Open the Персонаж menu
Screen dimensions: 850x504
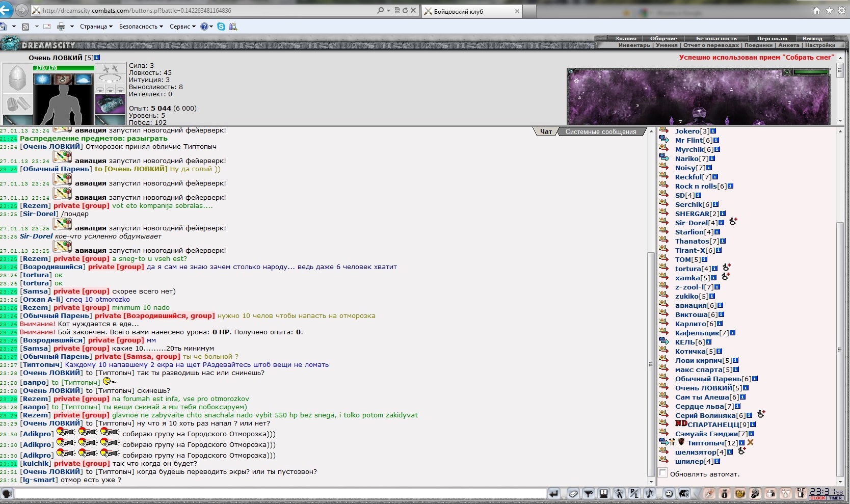[772, 38]
